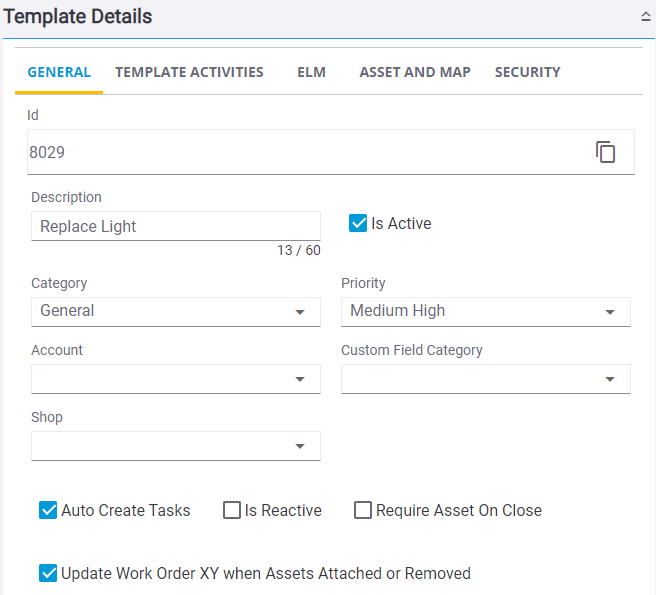Disable Auto Create Tasks
The width and height of the screenshot is (656, 595).
48,510
